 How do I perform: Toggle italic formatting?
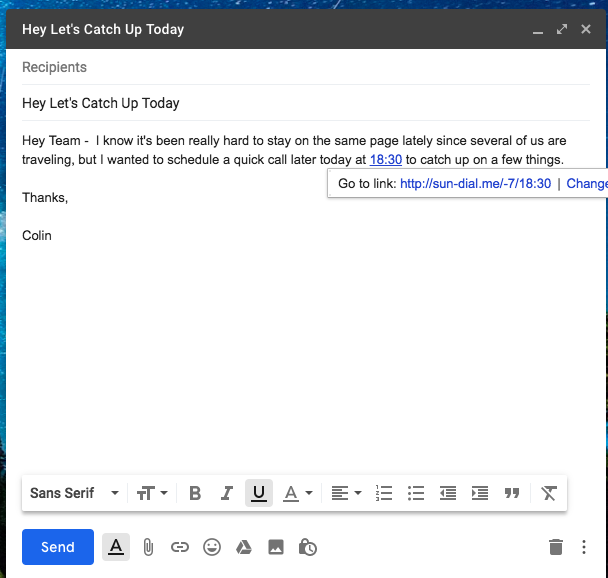pos(227,493)
